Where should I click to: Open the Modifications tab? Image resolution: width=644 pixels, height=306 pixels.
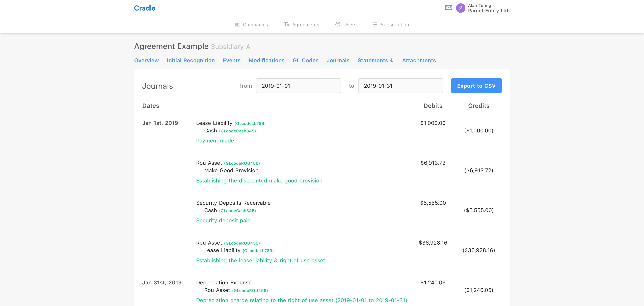tap(266, 60)
